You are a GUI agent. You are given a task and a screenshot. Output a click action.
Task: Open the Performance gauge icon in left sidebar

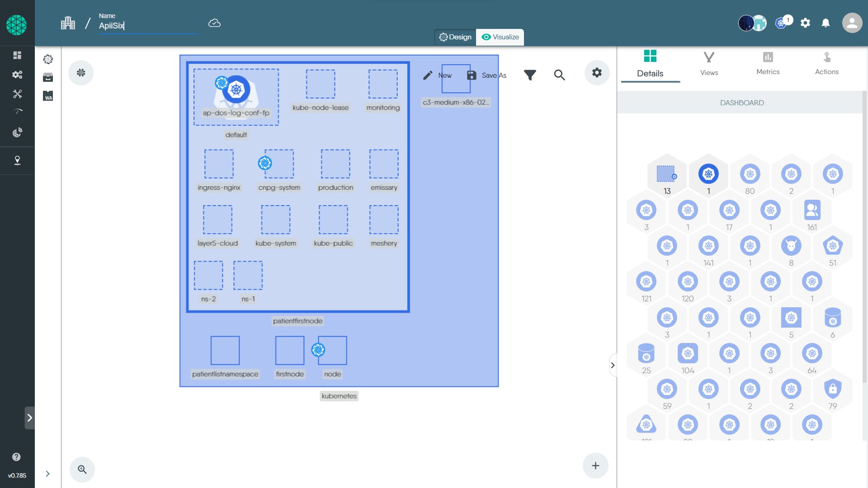(x=17, y=112)
